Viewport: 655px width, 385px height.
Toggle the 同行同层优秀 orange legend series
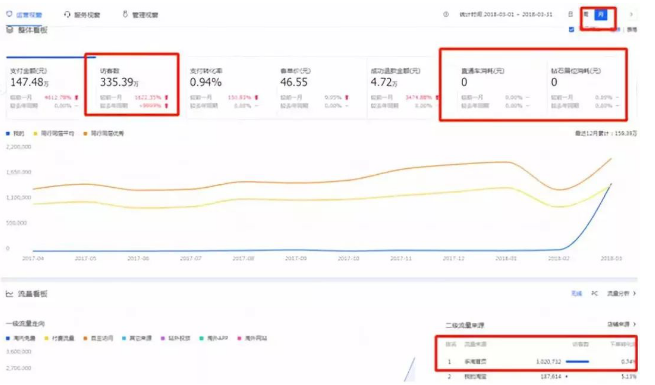click(104, 134)
